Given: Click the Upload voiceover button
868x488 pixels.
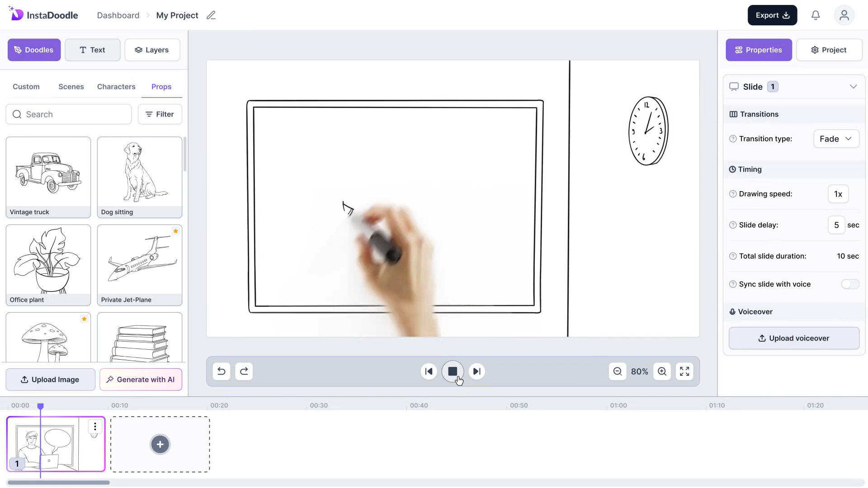Looking at the screenshot, I should pos(794,338).
